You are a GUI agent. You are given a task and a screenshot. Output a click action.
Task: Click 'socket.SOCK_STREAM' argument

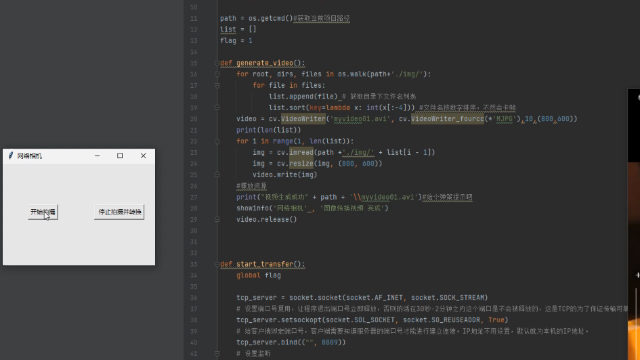pyautogui.click(x=447, y=298)
